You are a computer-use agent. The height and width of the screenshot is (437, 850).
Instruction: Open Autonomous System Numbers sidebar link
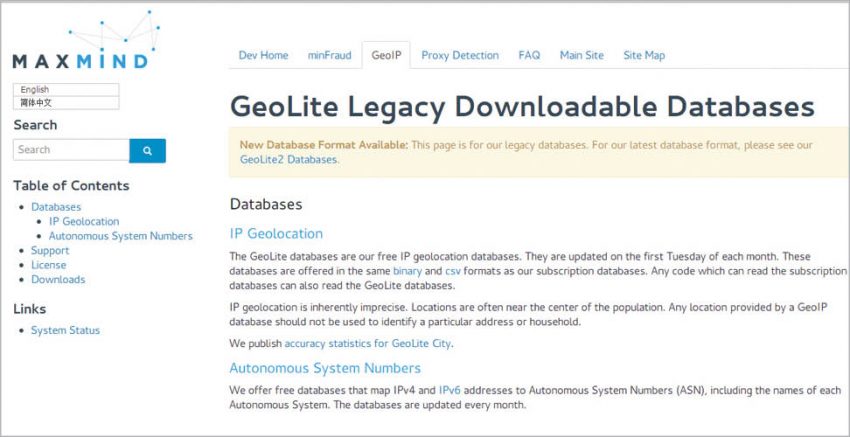120,236
